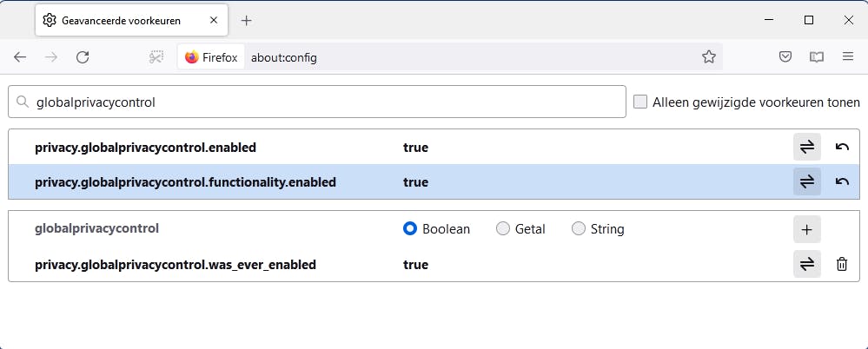Toggle the functionality.enabled preference value
The height and width of the screenshot is (349, 868).
806,182
